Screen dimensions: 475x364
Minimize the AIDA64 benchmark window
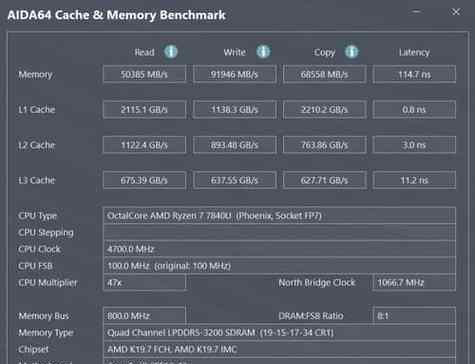click(416, 12)
